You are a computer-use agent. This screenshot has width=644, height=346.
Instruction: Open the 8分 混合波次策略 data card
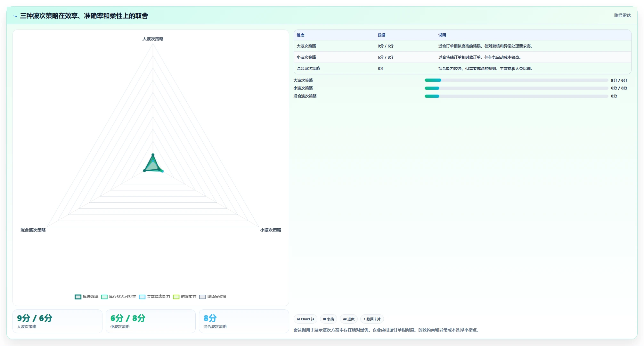point(244,321)
